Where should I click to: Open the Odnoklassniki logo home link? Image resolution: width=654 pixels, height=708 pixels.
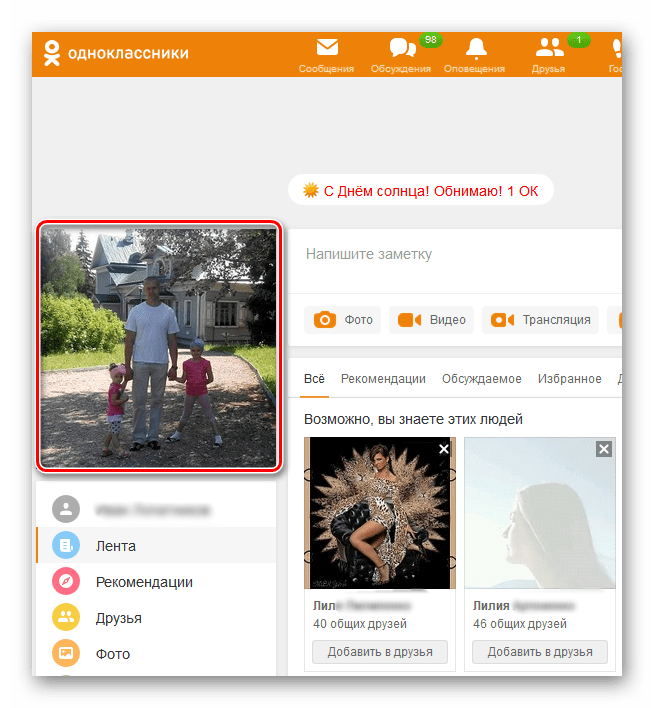click(x=116, y=53)
